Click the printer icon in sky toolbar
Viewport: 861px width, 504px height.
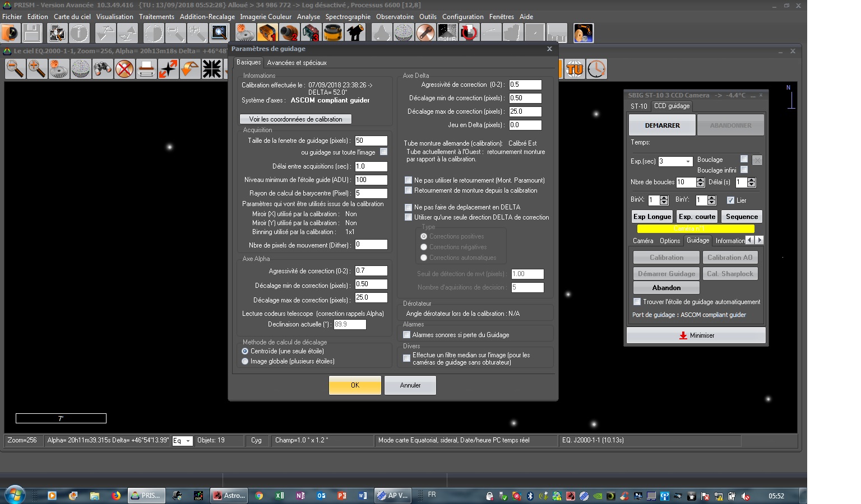coord(146,69)
